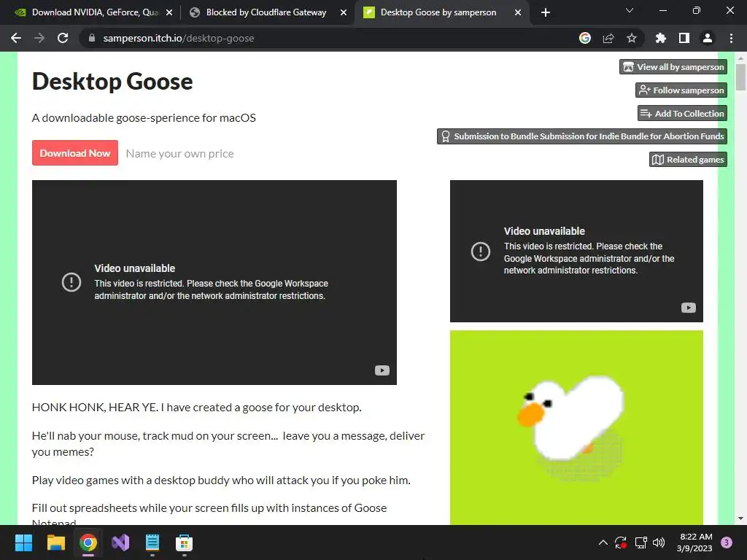Go back with the browser back arrow
The image size is (747, 560).
[x=16, y=38]
